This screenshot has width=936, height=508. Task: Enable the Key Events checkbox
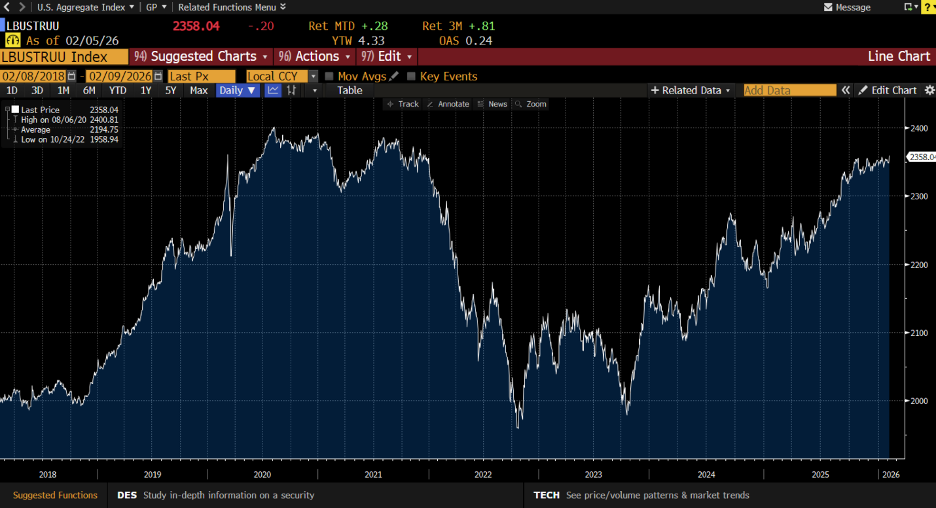[x=411, y=76]
